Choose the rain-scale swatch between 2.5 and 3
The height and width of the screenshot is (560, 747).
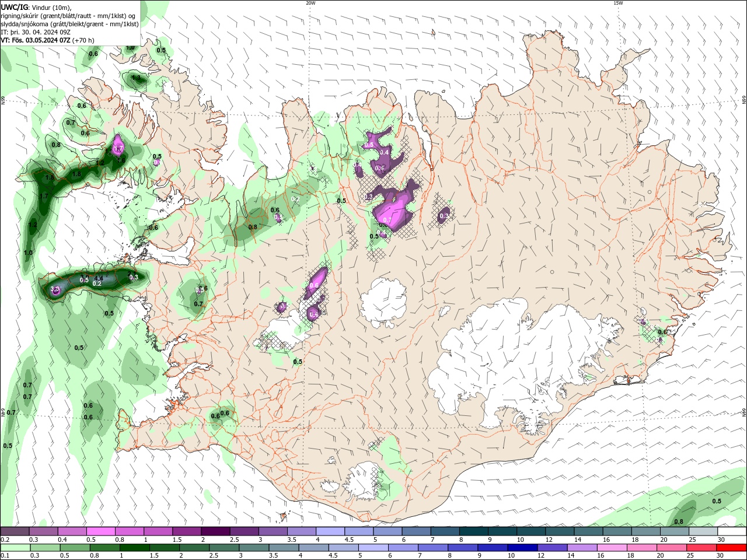tap(224, 548)
